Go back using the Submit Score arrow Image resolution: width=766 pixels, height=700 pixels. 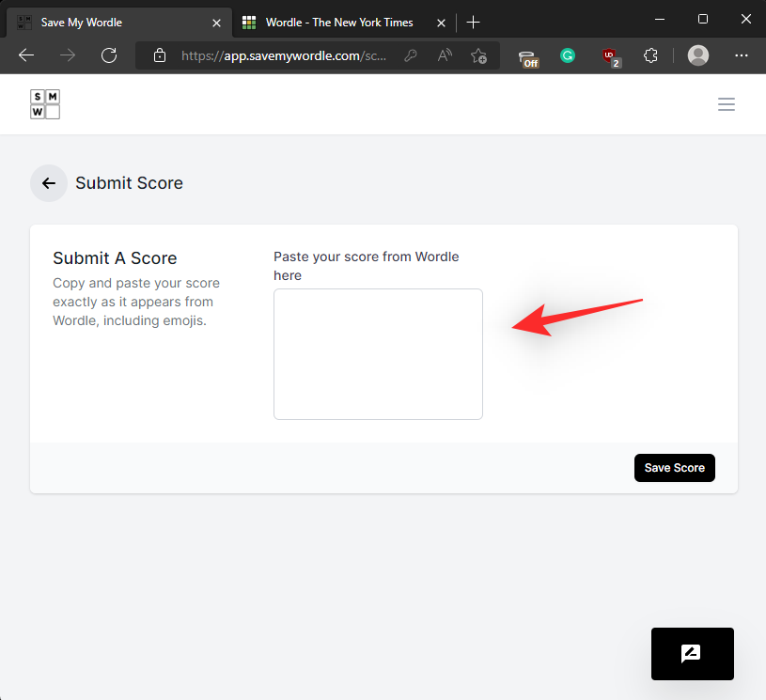[x=49, y=183]
